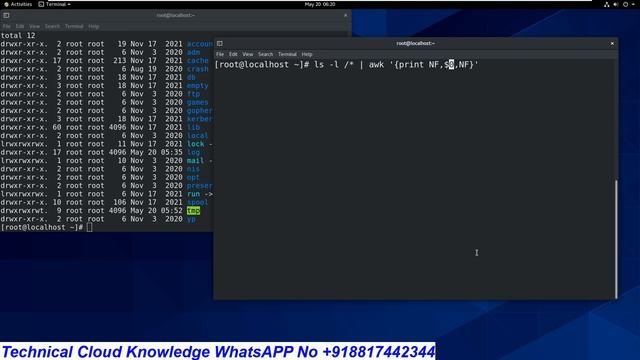This screenshot has height=360, width=640.
Task: Click the 'empty' directory name in back terminal
Action: [198, 86]
